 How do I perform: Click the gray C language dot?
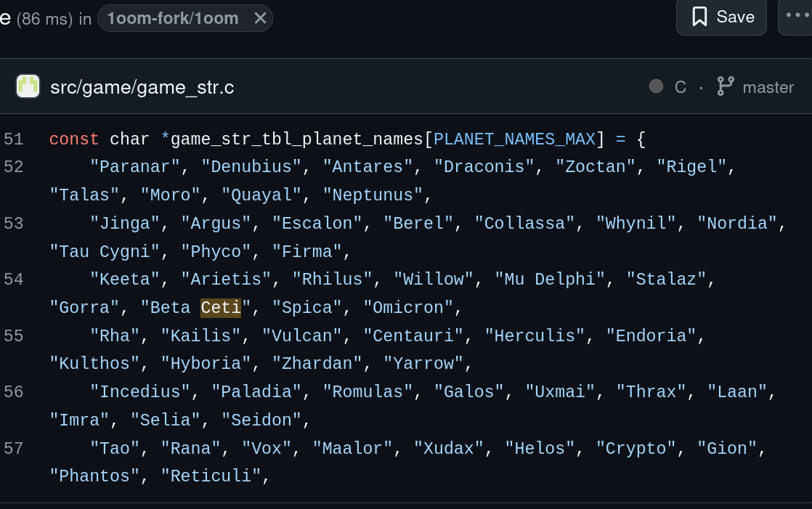656,86
